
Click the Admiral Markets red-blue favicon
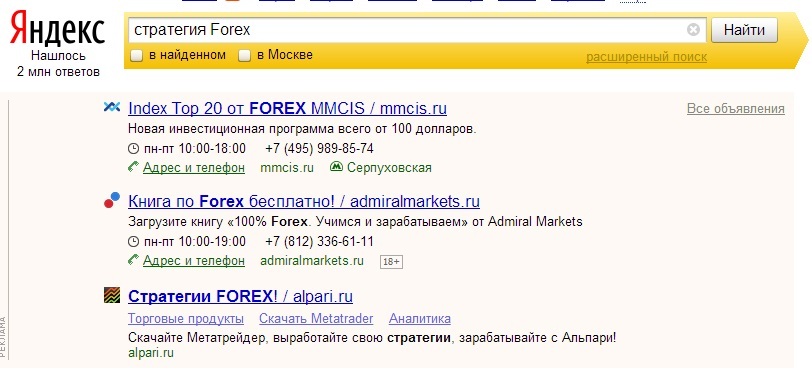click(x=112, y=201)
